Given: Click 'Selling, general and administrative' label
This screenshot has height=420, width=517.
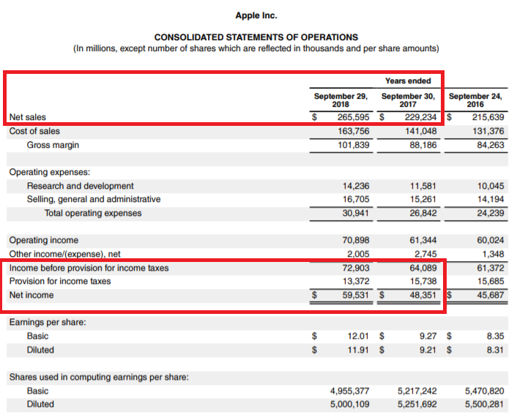Looking at the screenshot, I should (x=94, y=199).
